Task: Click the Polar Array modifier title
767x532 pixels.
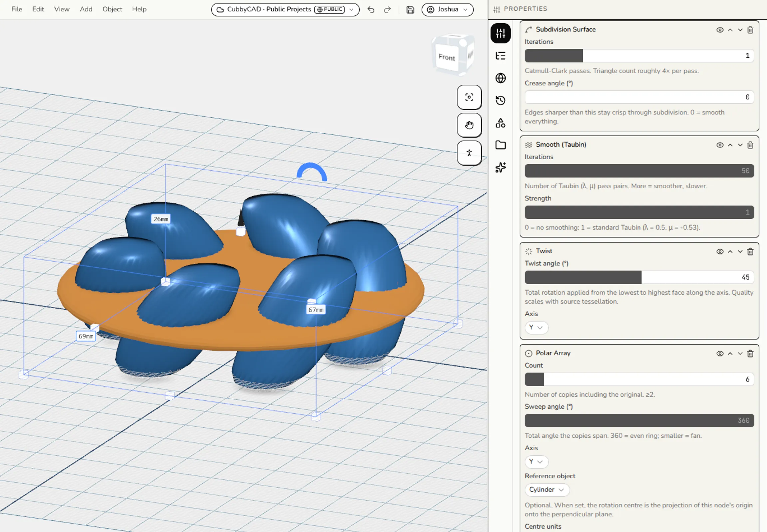Action: click(x=553, y=353)
